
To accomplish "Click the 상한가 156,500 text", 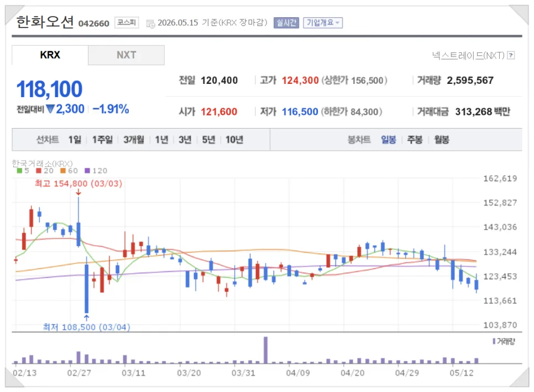I will (x=354, y=80).
